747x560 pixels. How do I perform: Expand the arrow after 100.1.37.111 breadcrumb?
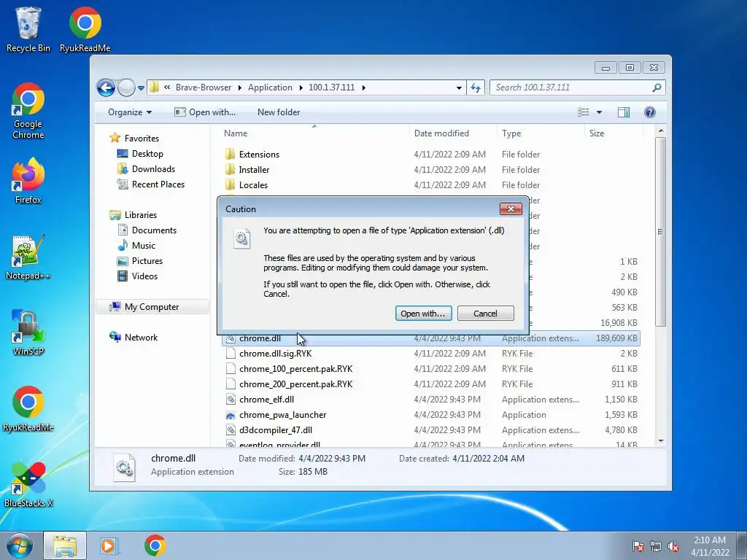click(x=363, y=87)
